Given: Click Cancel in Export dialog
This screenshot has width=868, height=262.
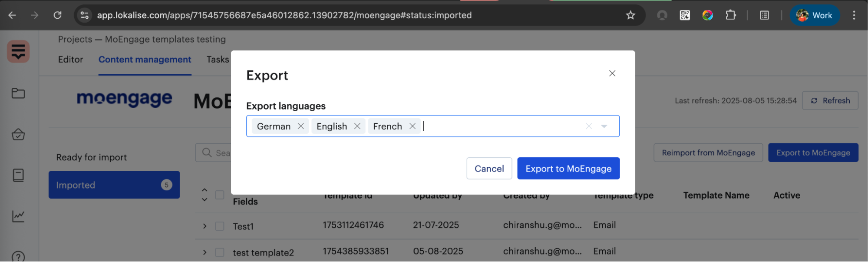Looking at the screenshot, I should click(x=489, y=169).
